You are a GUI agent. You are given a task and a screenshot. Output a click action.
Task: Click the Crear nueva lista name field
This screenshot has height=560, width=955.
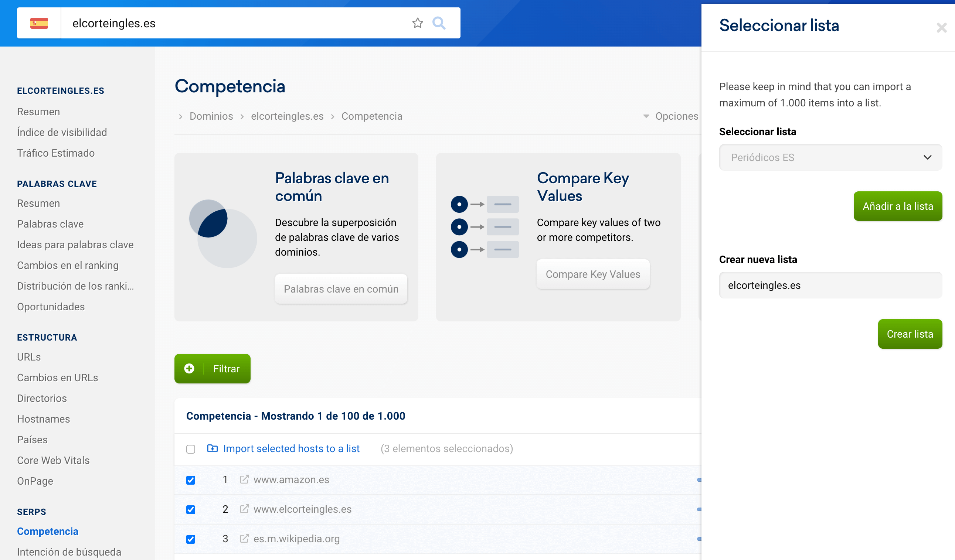830,285
